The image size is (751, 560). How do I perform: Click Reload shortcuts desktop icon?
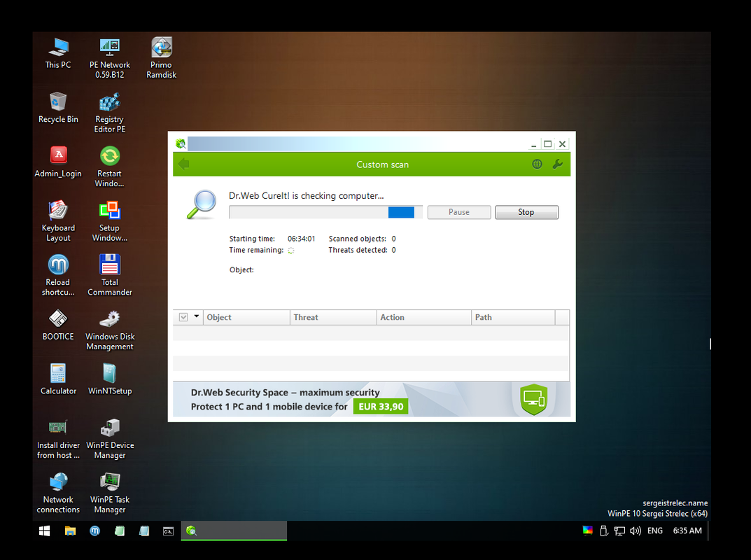click(x=58, y=276)
